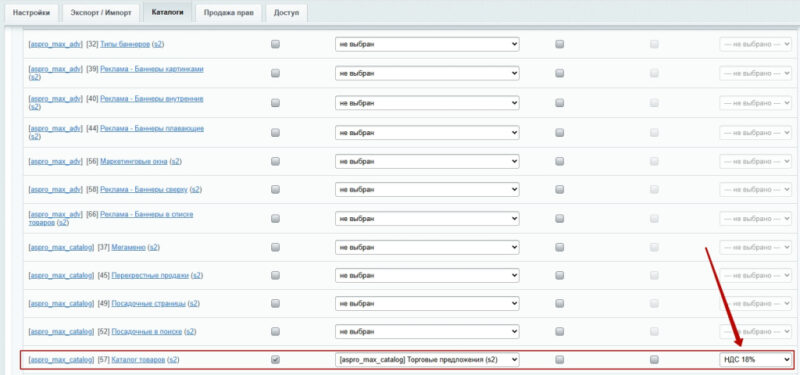The image size is (800, 375).
Task: Open the Типы баннеров link
Action: (x=125, y=44)
